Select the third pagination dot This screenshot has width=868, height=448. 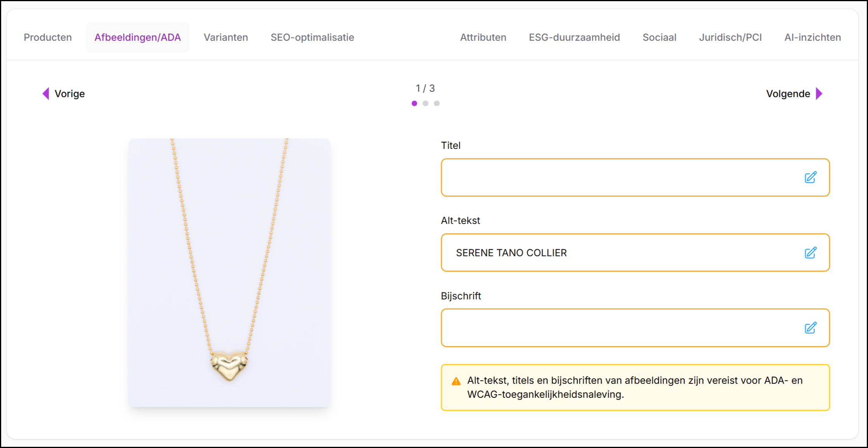pos(437,103)
